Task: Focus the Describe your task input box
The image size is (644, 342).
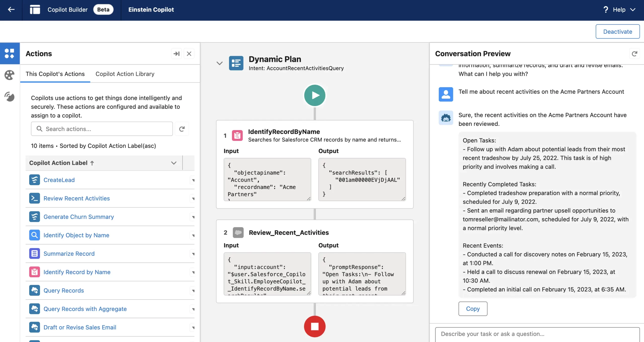Action: click(x=537, y=334)
